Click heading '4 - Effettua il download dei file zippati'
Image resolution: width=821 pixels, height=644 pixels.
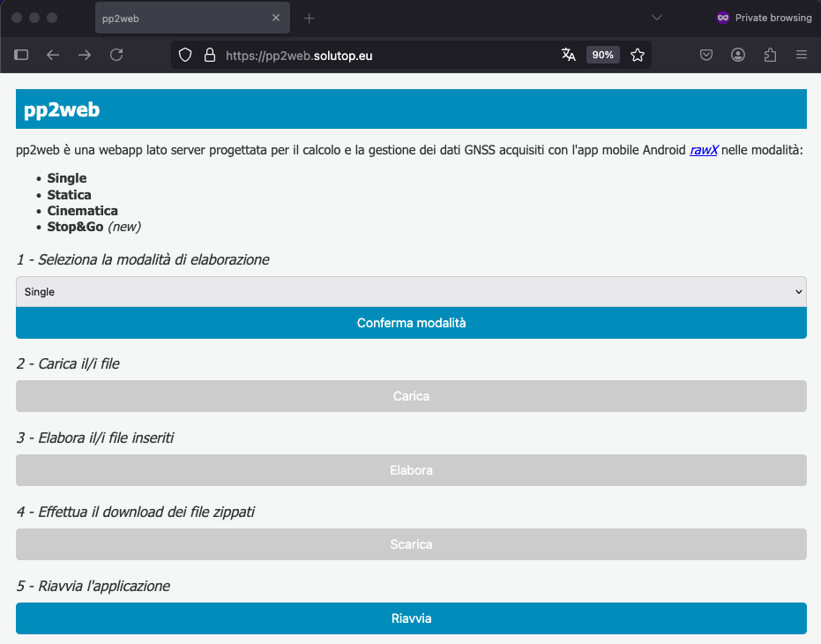coord(136,512)
